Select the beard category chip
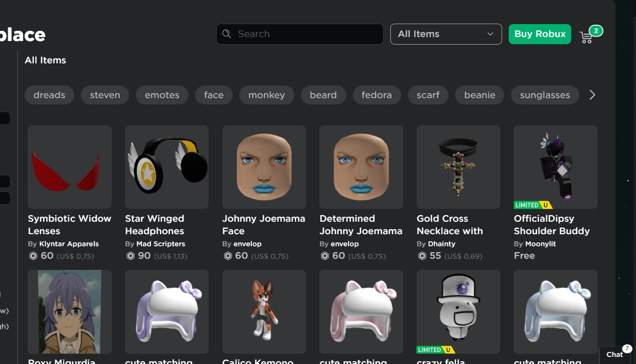 [323, 95]
